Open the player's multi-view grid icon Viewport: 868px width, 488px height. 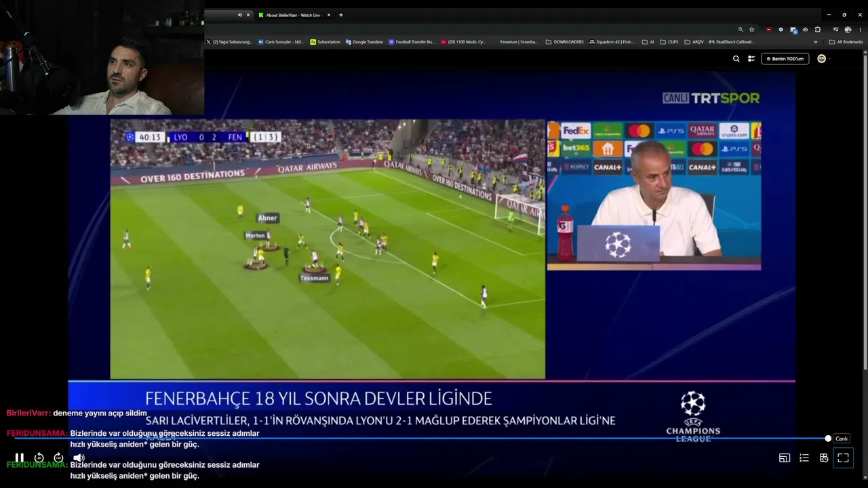click(824, 457)
